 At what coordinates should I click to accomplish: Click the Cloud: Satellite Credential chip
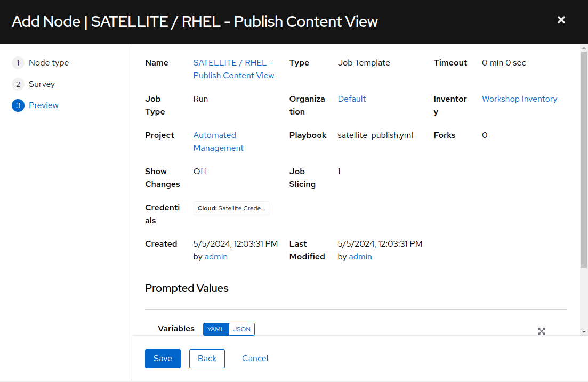(231, 208)
